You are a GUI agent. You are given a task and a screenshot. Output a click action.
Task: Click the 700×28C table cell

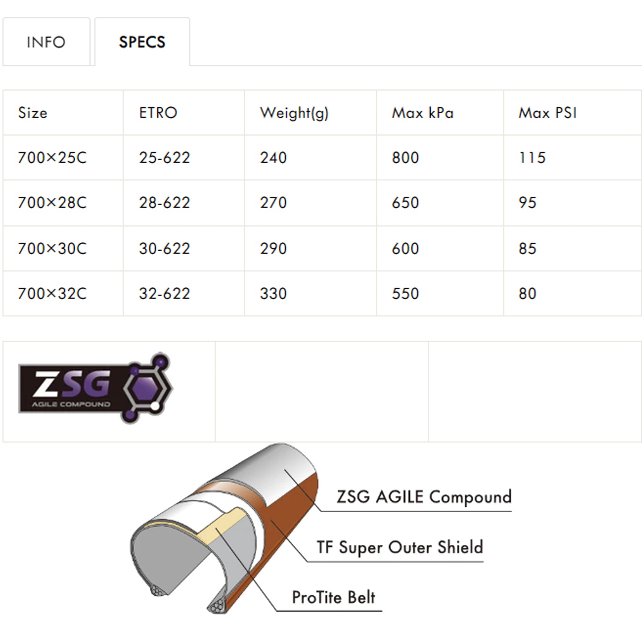(52, 203)
